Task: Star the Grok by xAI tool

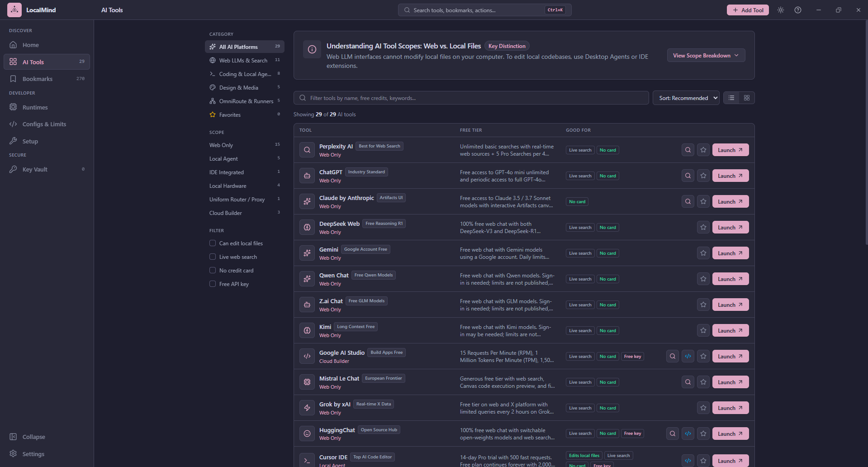Action: (x=703, y=408)
